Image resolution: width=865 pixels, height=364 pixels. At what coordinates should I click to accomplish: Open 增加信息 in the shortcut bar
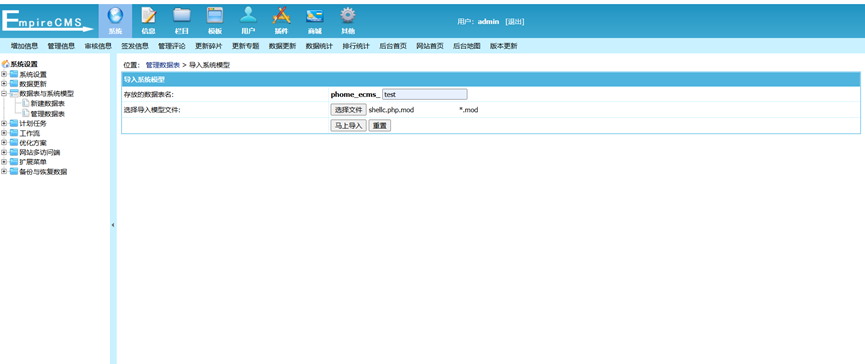point(24,46)
